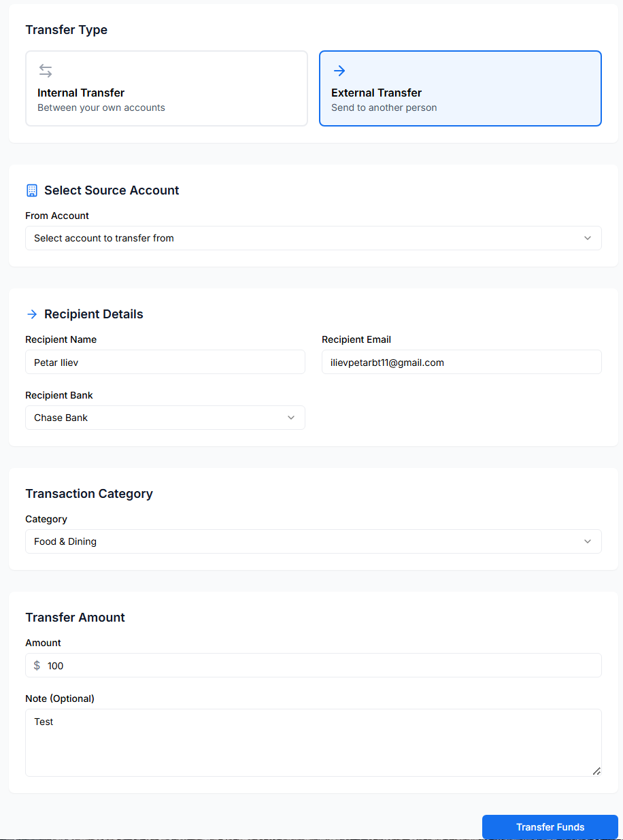The image size is (623, 840).
Task: Click the chevron on From Account selector
Action: (x=588, y=238)
